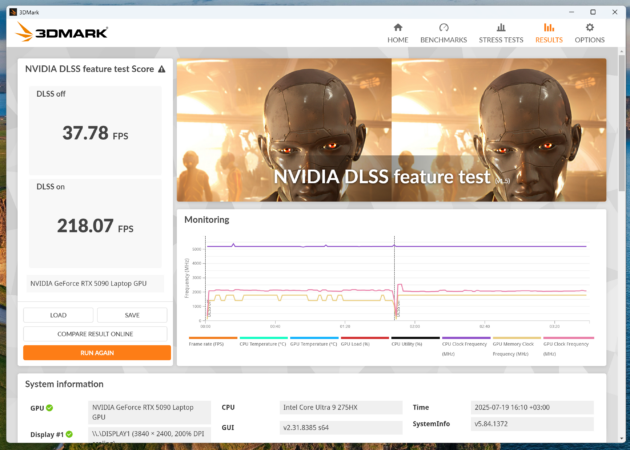Close the 3DMark window

coord(615,12)
